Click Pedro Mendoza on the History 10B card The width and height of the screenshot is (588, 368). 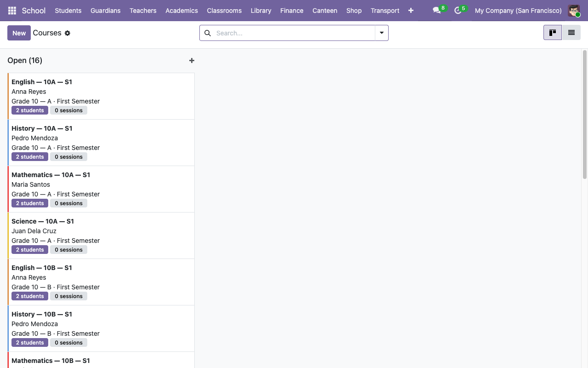pos(34,324)
